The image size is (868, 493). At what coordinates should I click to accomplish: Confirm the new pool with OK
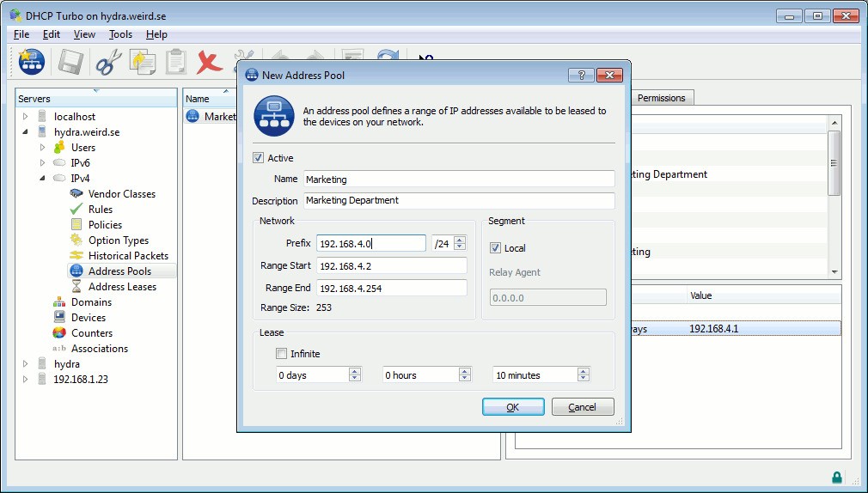point(513,407)
